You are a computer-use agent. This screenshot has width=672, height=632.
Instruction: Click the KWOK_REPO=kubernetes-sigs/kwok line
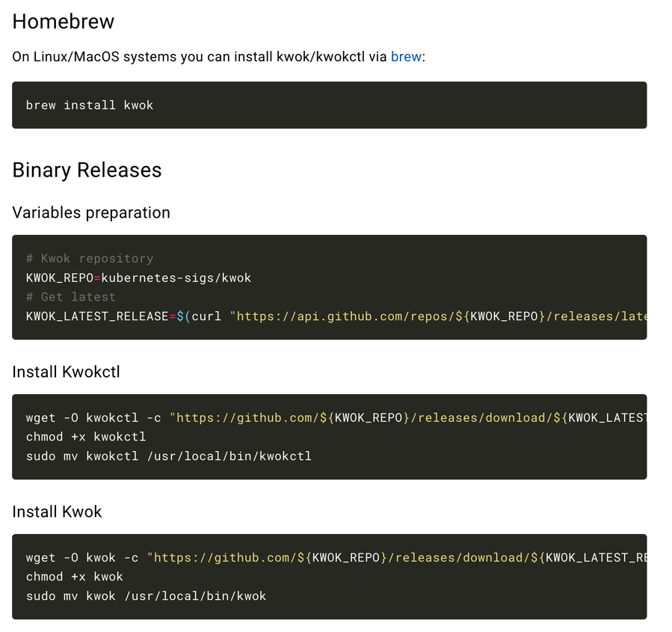click(x=138, y=277)
